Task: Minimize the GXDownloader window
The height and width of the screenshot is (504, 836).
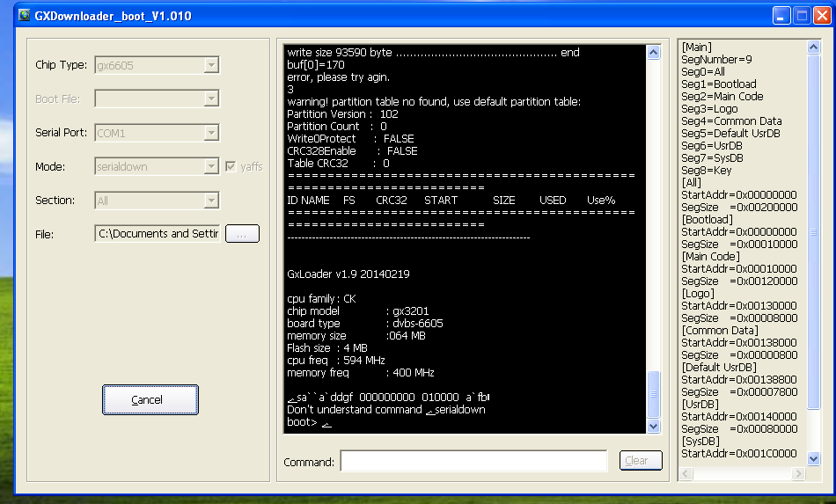Action: tap(781, 16)
